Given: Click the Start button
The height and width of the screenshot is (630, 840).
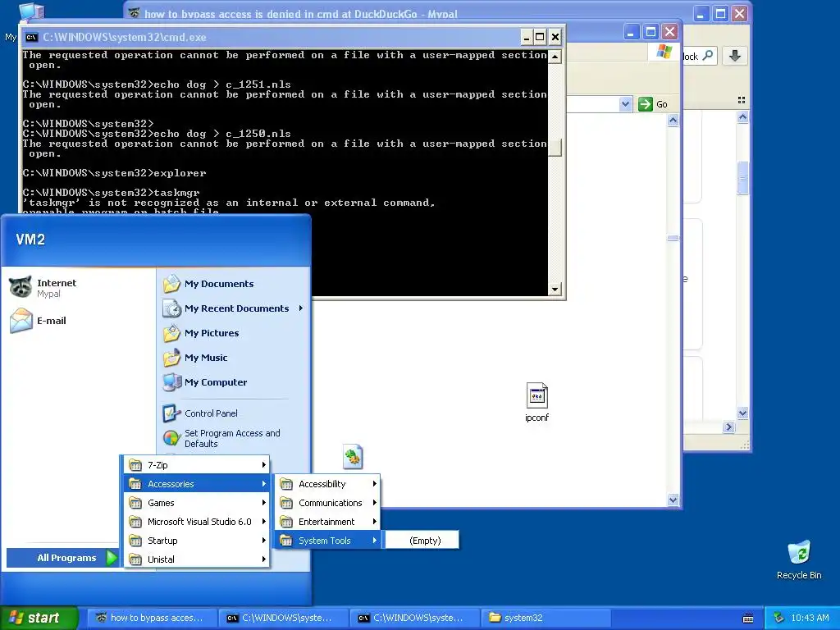Looking at the screenshot, I should point(39,618).
